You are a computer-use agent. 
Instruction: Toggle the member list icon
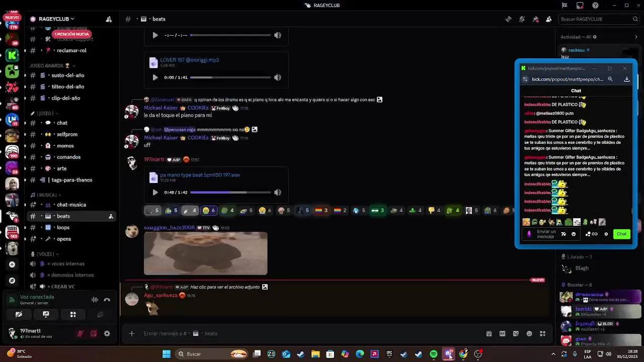[x=549, y=19]
